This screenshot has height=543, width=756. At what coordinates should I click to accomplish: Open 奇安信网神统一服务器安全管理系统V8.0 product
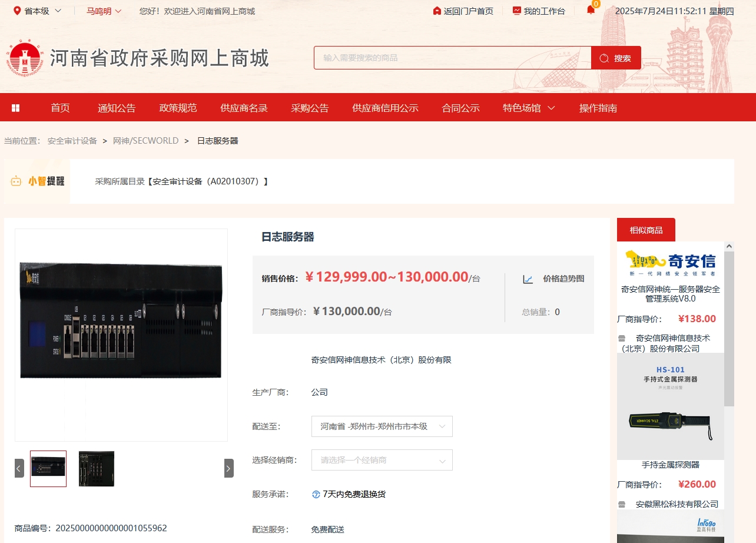pyautogui.click(x=671, y=294)
